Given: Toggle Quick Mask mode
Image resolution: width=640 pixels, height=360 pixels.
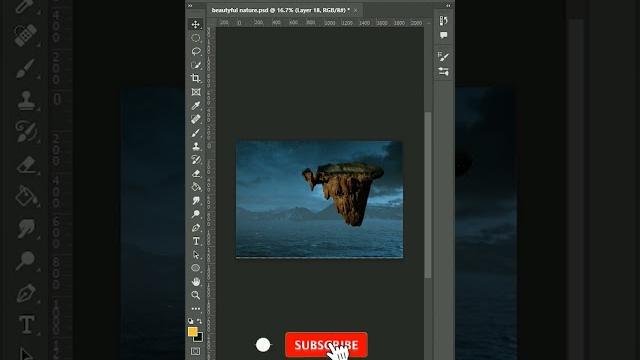Looking at the screenshot, I should coord(196,351).
